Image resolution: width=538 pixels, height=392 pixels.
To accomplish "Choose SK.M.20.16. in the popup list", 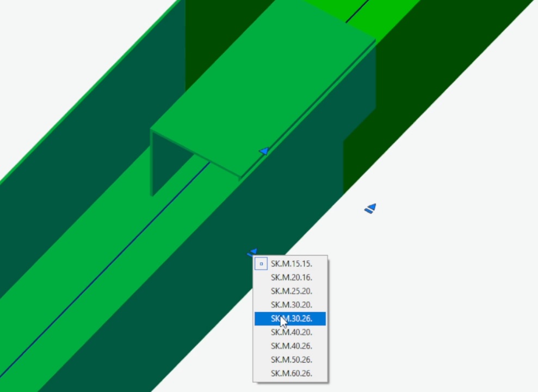I will coord(291,277).
